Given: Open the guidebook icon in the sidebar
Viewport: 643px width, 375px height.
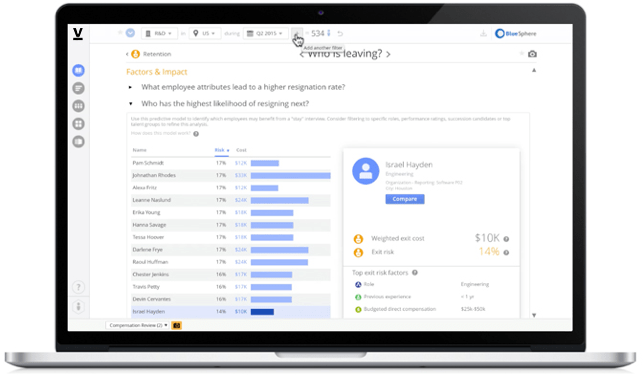Looking at the screenshot, I should 78,71.
